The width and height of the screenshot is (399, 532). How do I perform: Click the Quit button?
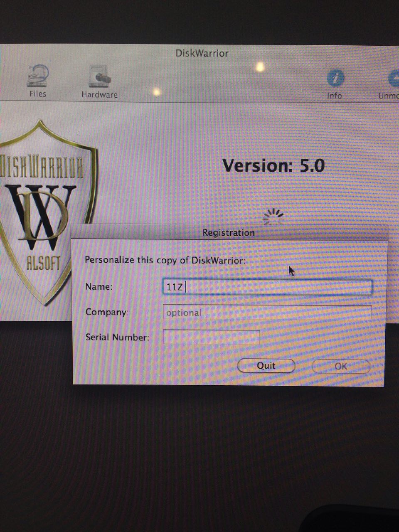tap(266, 365)
